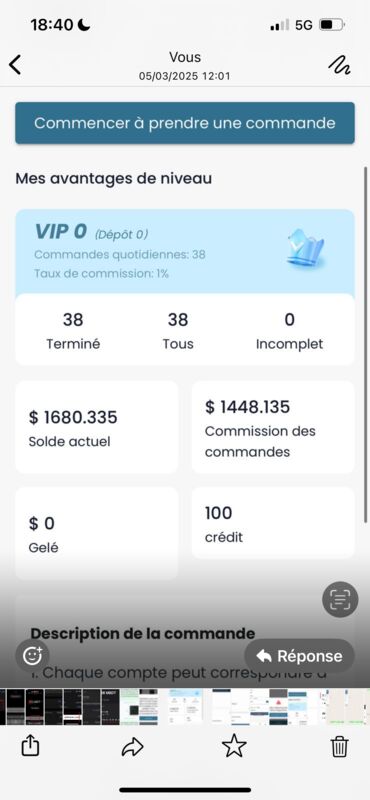Open the Commission des commandes card

[x=273, y=427]
